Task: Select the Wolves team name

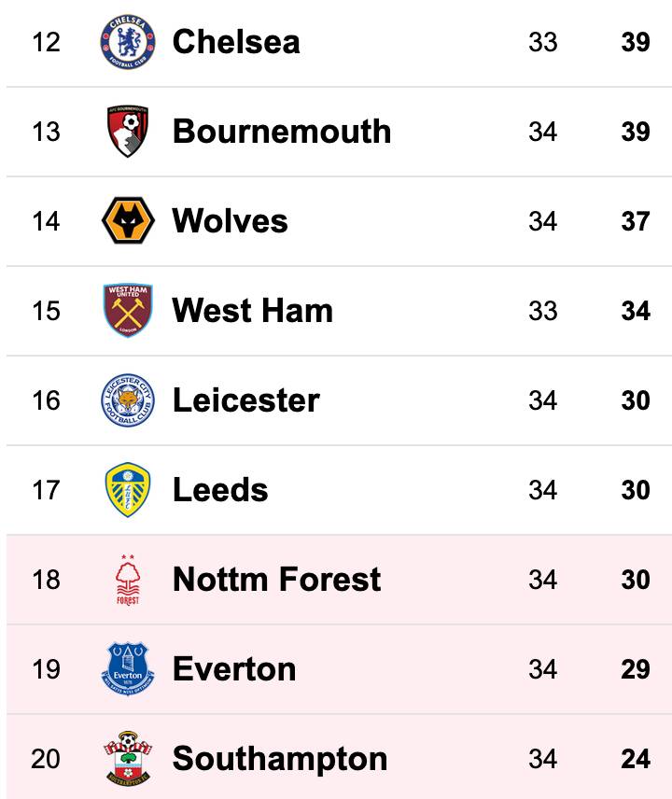Action: click(x=231, y=221)
